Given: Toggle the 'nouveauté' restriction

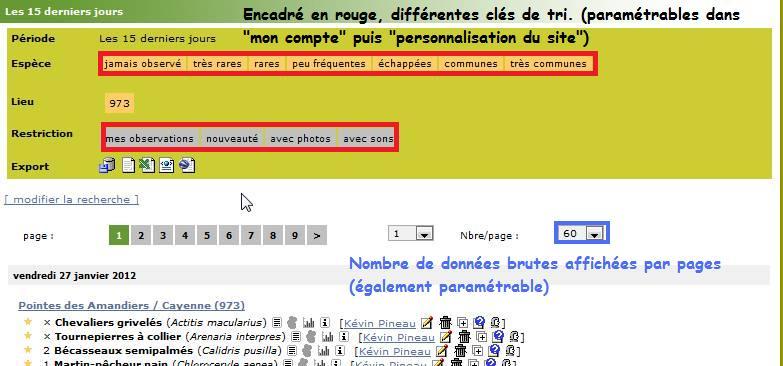Looking at the screenshot, I should coord(232,139).
